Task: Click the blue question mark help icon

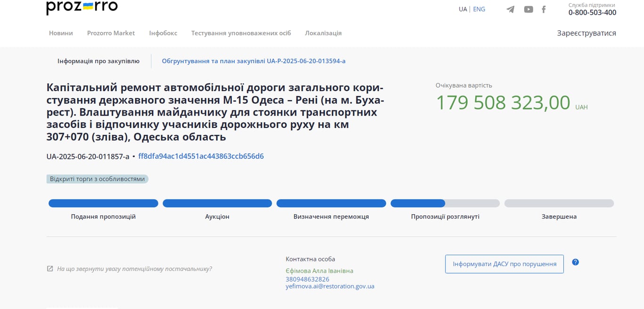Action: pos(575,262)
